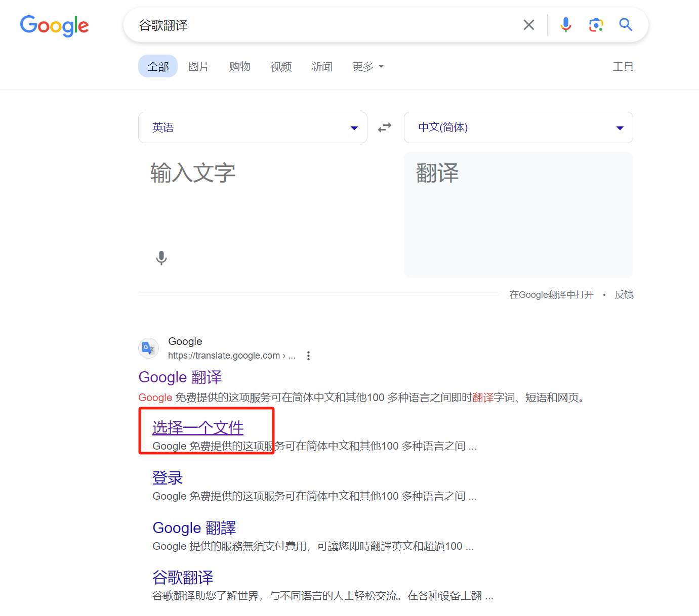Click the magnifier search icon
699x616 pixels.
click(x=626, y=25)
